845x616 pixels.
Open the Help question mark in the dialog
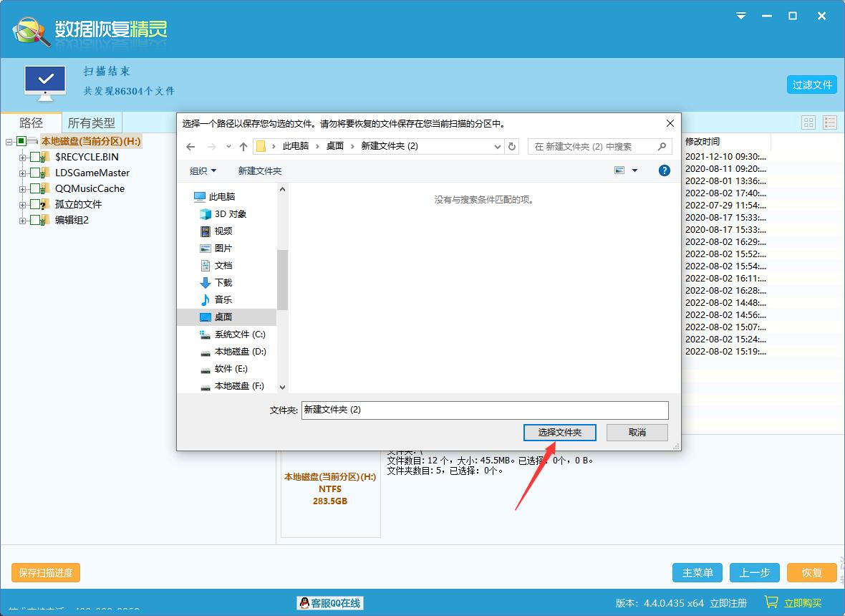click(664, 170)
